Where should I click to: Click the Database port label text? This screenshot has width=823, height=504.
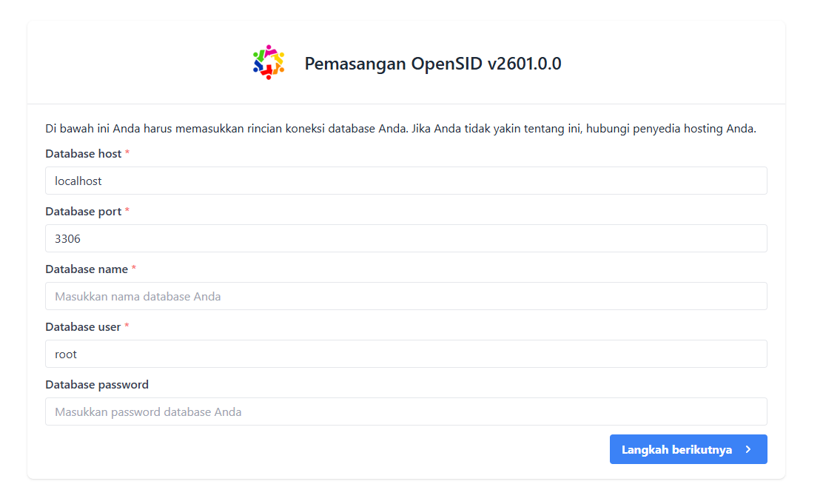click(83, 212)
